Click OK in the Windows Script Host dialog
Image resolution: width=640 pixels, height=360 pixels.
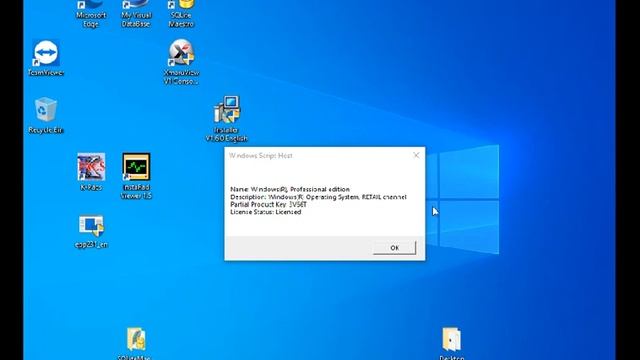pyautogui.click(x=394, y=248)
